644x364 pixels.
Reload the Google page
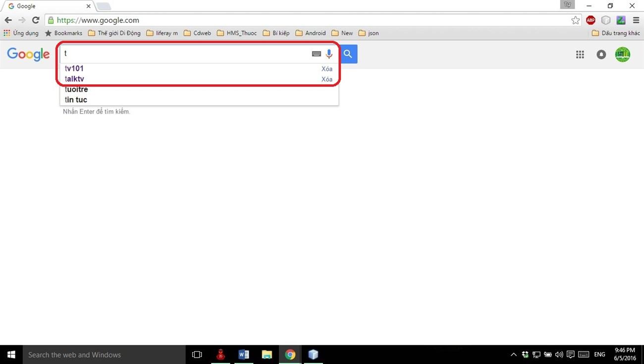(x=36, y=20)
